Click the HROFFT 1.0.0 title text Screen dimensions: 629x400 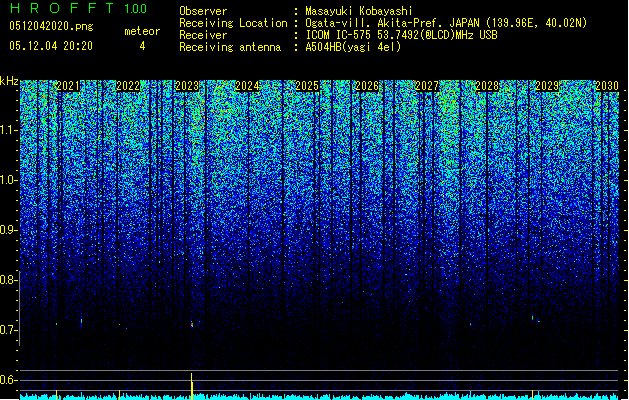click(x=78, y=8)
